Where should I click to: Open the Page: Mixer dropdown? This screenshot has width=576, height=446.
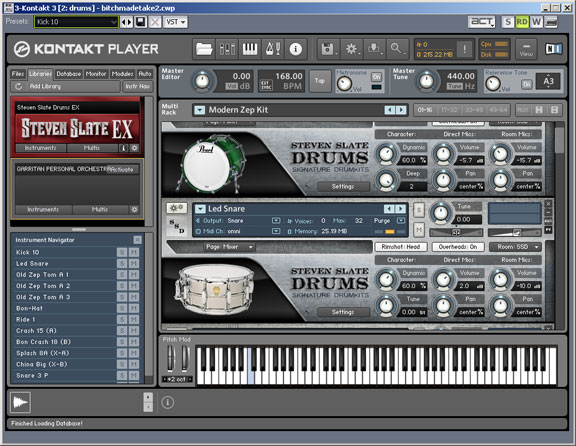tap(230, 247)
